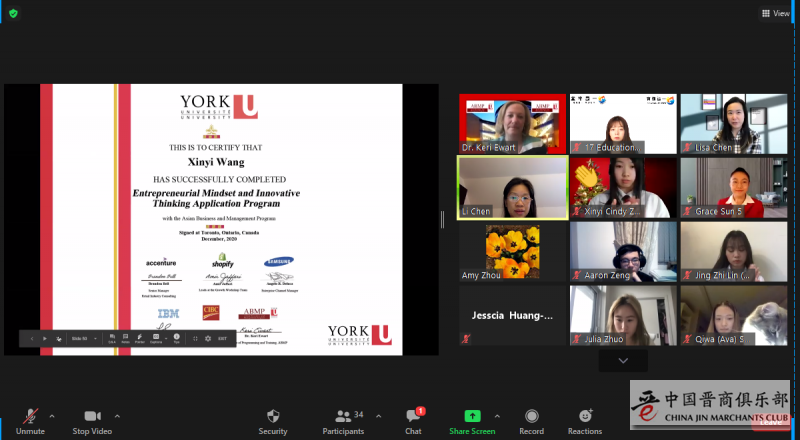Open the Participants panel
Screen dimensions: 800x440
[x=343, y=419]
